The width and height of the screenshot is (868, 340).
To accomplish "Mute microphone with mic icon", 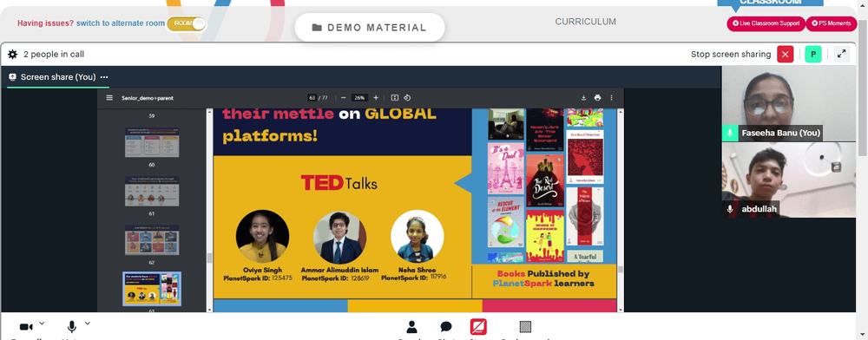I will 71,327.
